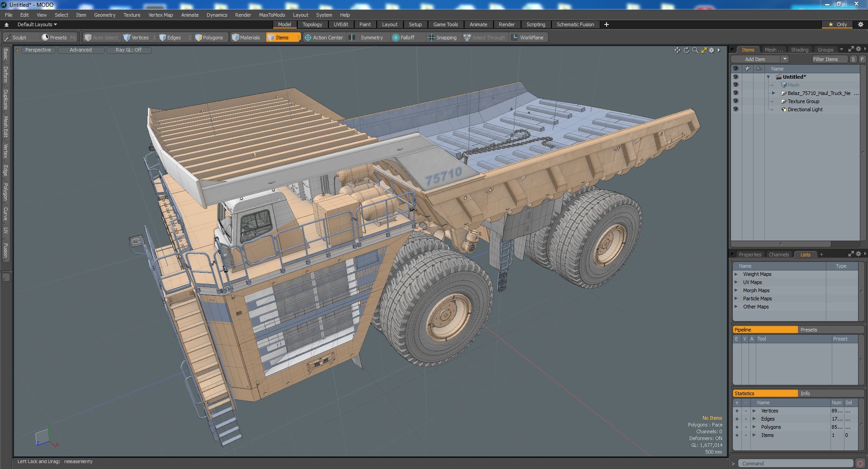
Task: Toggle visibility eye for Texture Group
Action: click(735, 101)
